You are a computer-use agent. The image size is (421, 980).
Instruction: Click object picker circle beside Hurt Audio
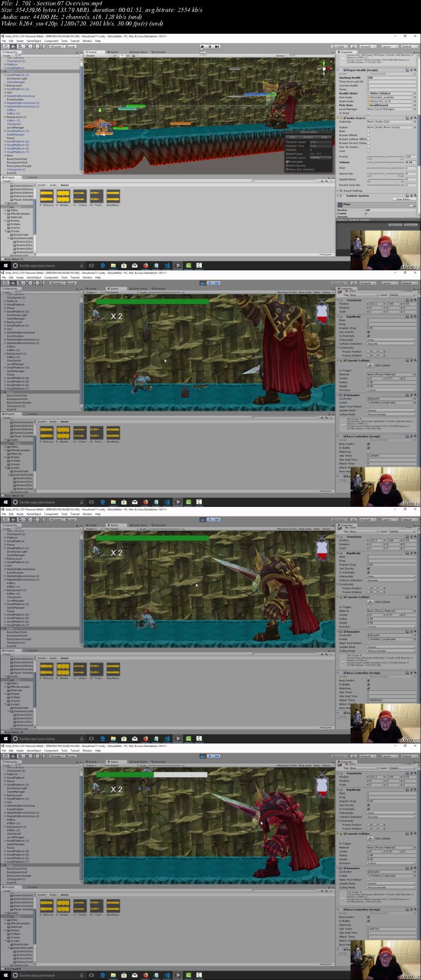(414, 98)
